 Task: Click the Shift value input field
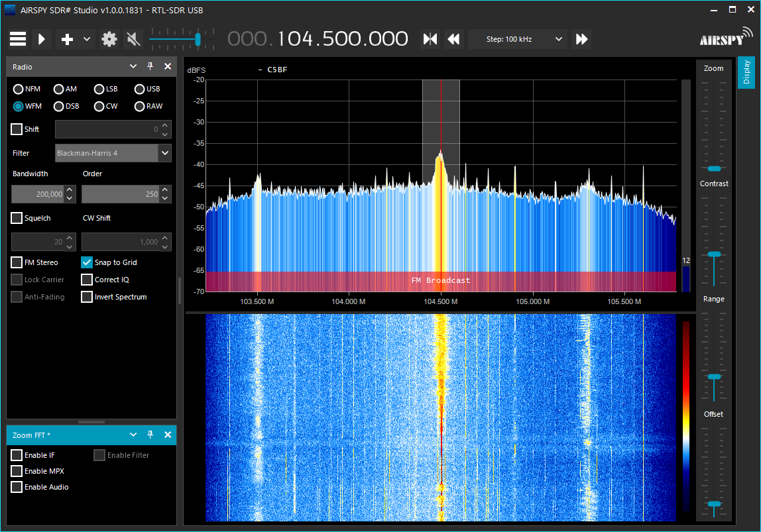pyautogui.click(x=107, y=129)
